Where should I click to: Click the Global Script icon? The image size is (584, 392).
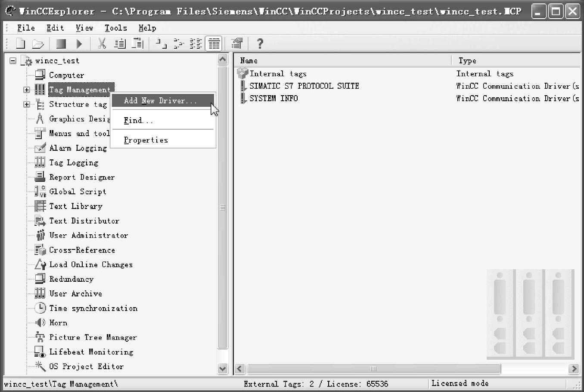point(40,192)
